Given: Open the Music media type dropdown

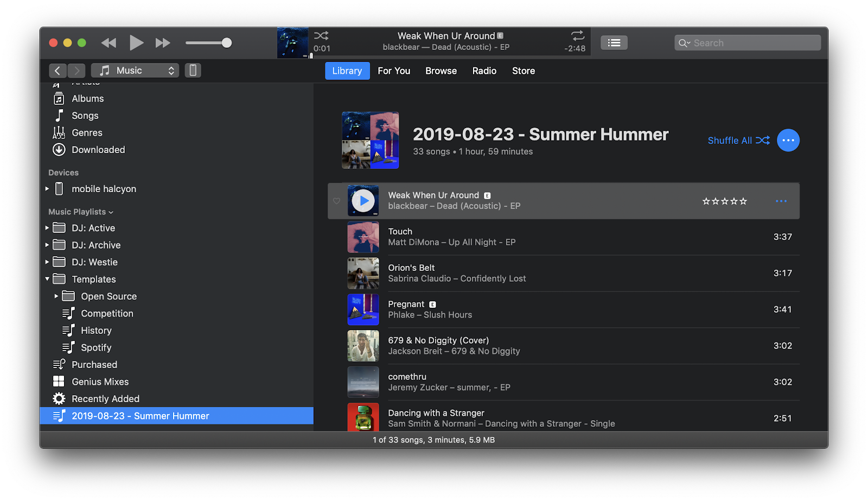Looking at the screenshot, I should pyautogui.click(x=135, y=71).
